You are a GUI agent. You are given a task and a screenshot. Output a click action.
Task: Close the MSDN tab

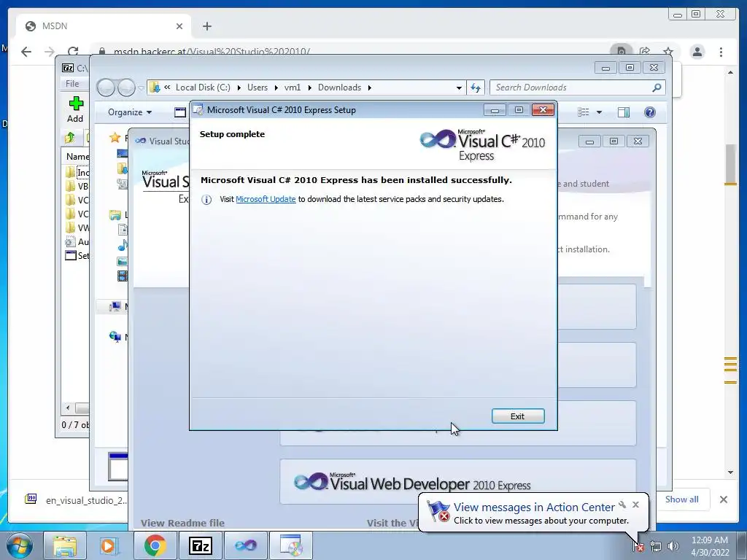179,26
